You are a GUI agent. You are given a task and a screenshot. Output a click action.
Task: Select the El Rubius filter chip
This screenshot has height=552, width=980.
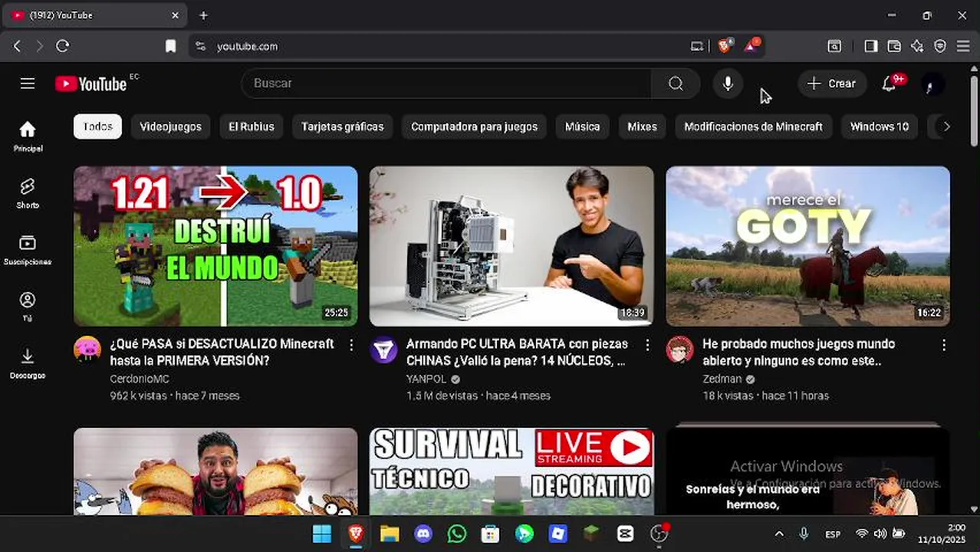click(x=252, y=127)
